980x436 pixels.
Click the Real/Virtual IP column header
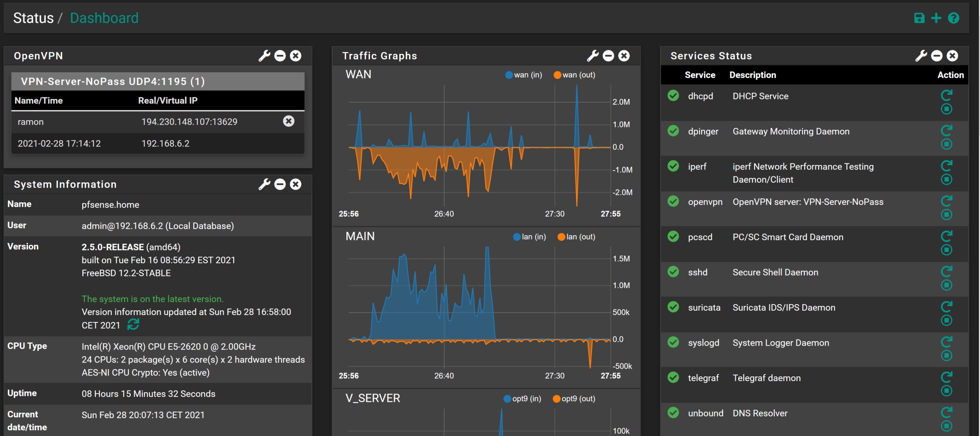click(168, 101)
